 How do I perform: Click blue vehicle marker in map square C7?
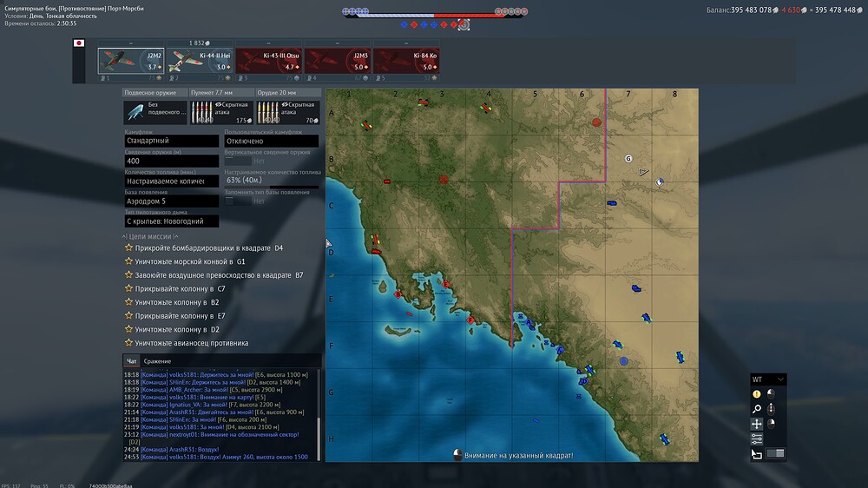pos(612,203)
